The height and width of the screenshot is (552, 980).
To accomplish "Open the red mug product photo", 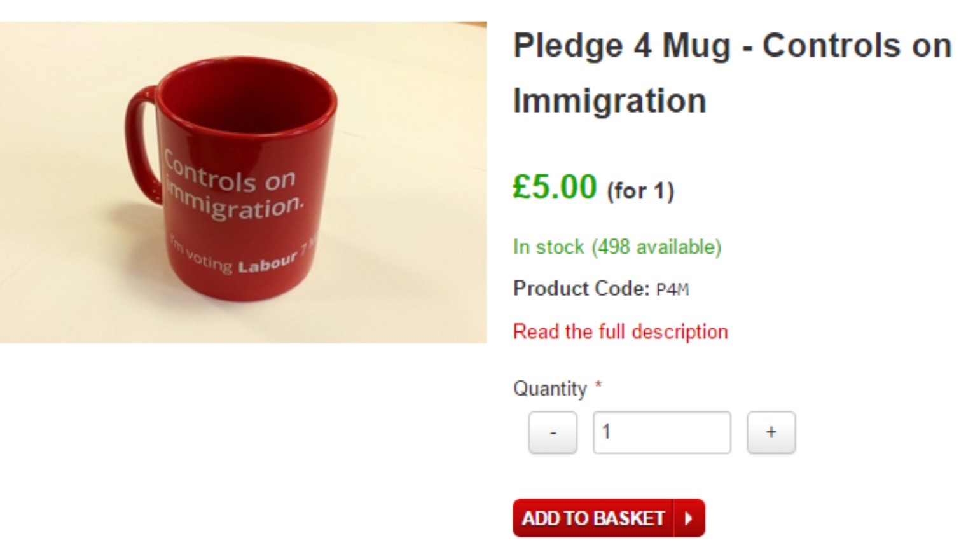I will [x=243, y=183].
